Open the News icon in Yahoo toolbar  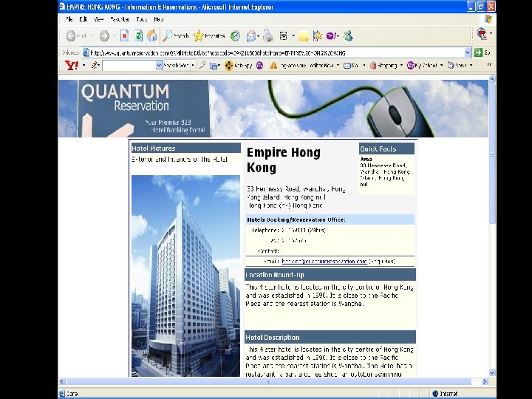(x=451, y=66)
